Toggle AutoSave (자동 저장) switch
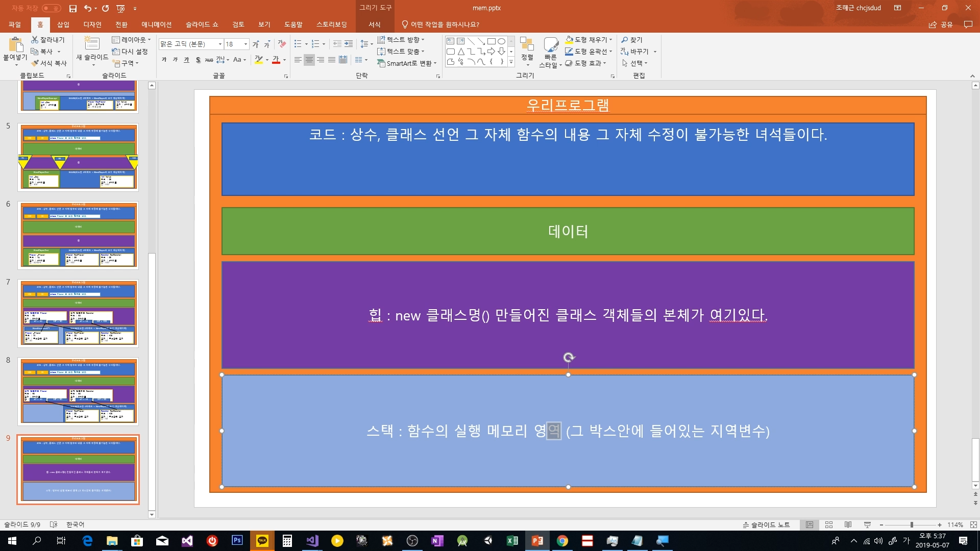This screenshot has width=980, height=551. 51,8
